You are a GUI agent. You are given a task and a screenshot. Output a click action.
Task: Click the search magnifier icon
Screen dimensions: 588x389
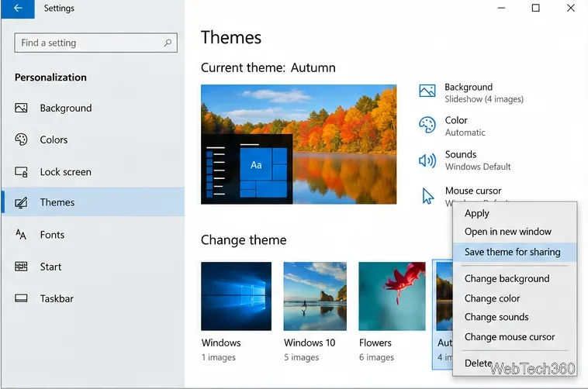pyautogui.click(x=168, y=43)
